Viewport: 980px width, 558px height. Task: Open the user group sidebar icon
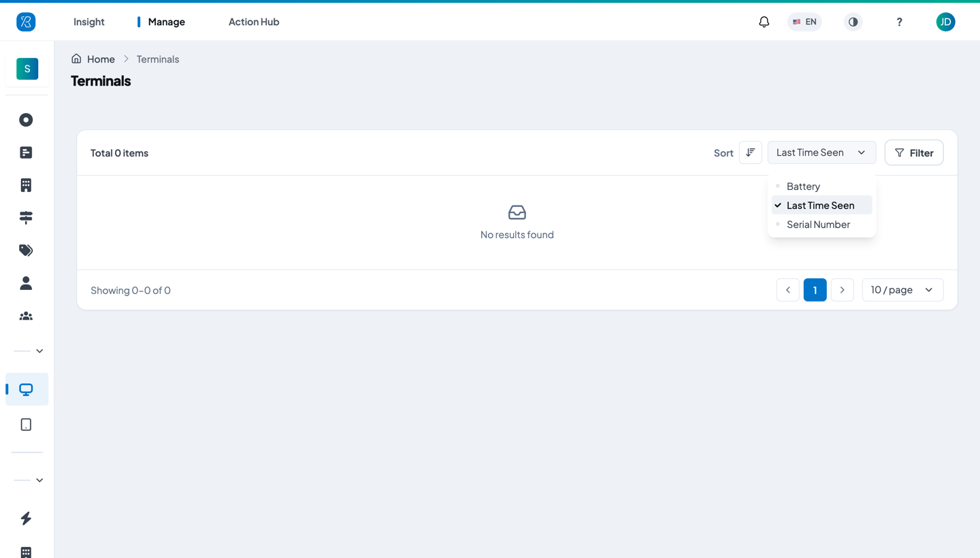click(x=26, y=316)
